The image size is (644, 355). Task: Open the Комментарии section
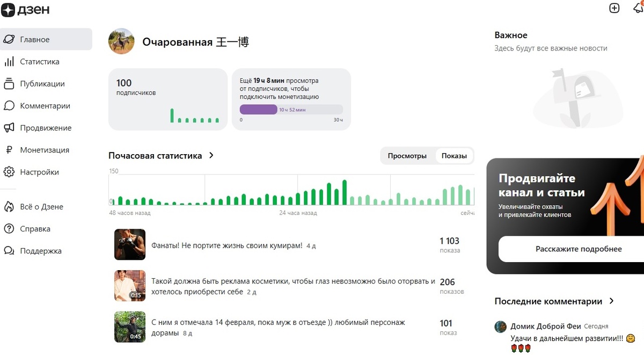pyautogui.click(x=45, y=105)
